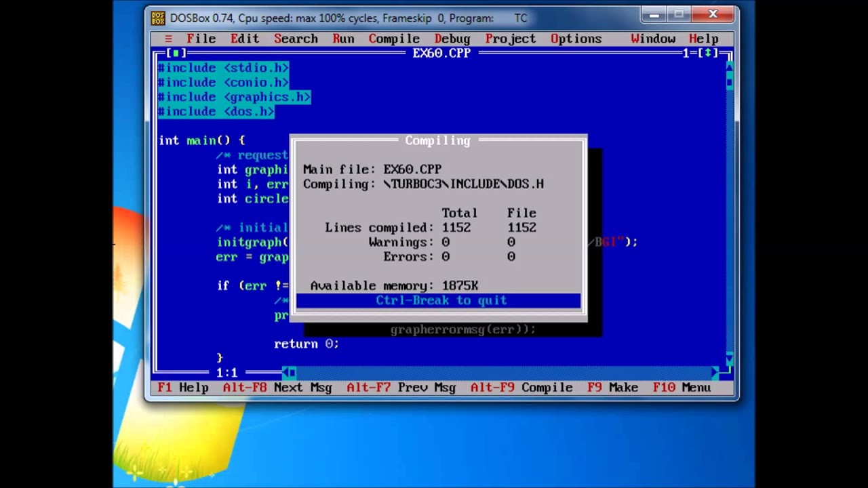Click the 'Main file: EX60.CPP' text
This screenshot has height=488, width=868.
tap(372, 169)
